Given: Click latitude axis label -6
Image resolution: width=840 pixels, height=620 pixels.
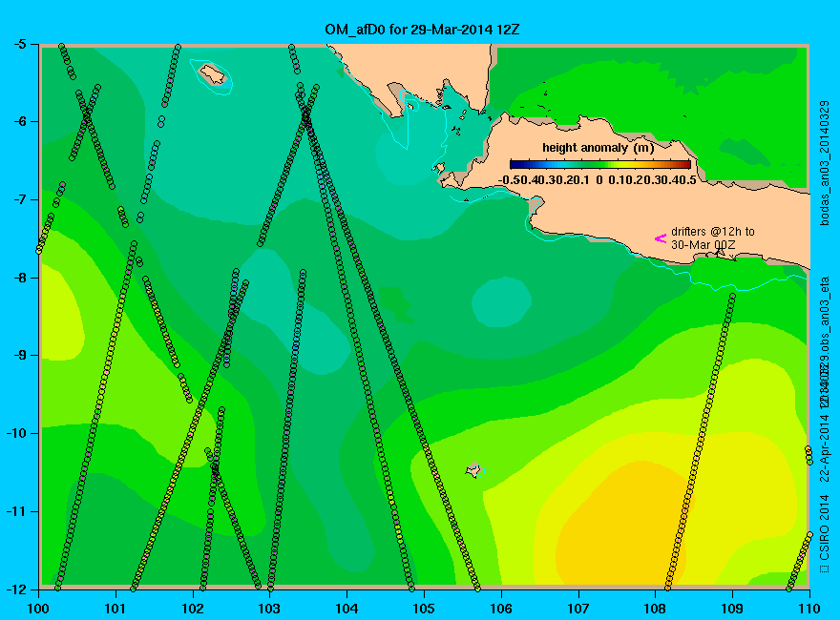Looking at the screenshot, I should [x=19, y=121].
